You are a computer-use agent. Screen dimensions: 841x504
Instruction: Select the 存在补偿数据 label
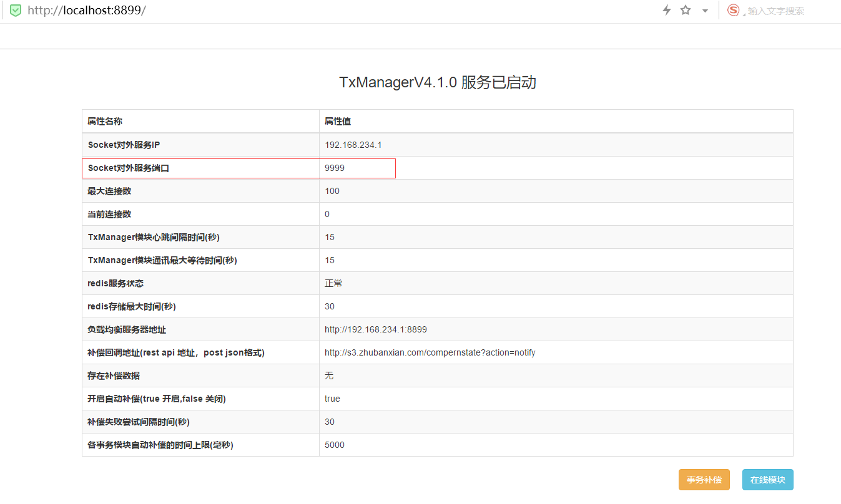(114, 376)
